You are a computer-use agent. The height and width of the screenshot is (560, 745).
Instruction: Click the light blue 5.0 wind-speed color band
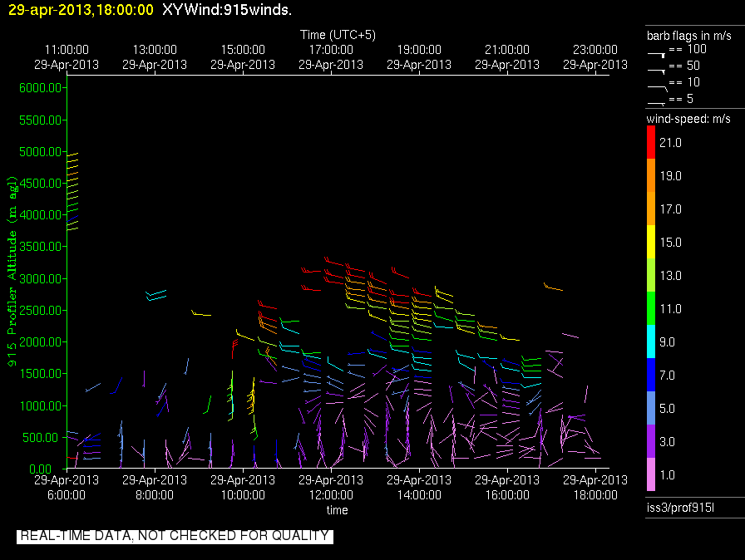click(651, 408)
